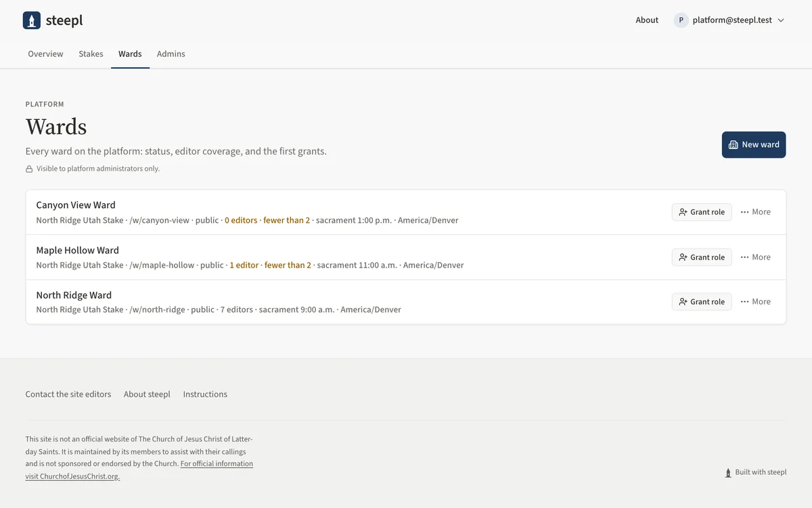Click person-plus icon in North Ridge row
812x508 pixels.
(683, 302)
